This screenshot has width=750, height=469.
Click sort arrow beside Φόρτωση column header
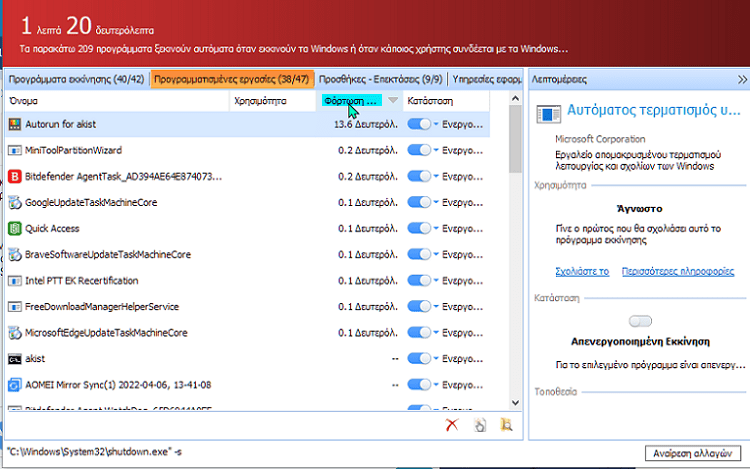click(393, 100)
